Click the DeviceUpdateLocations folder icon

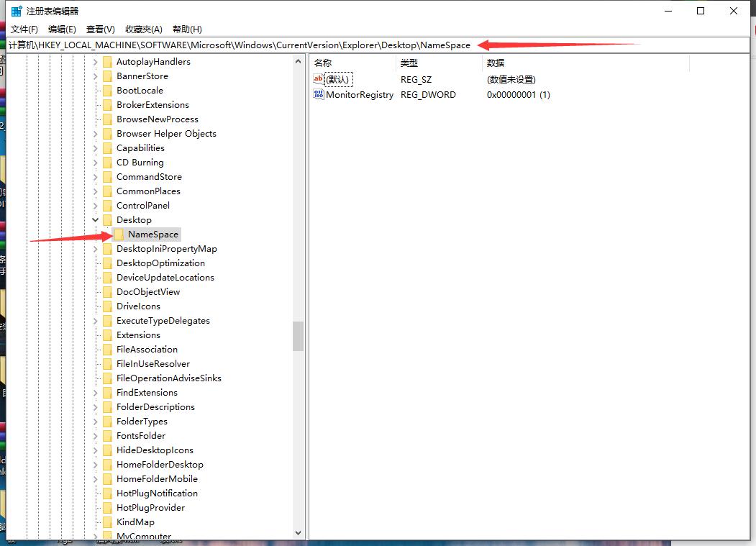[107, 278]
